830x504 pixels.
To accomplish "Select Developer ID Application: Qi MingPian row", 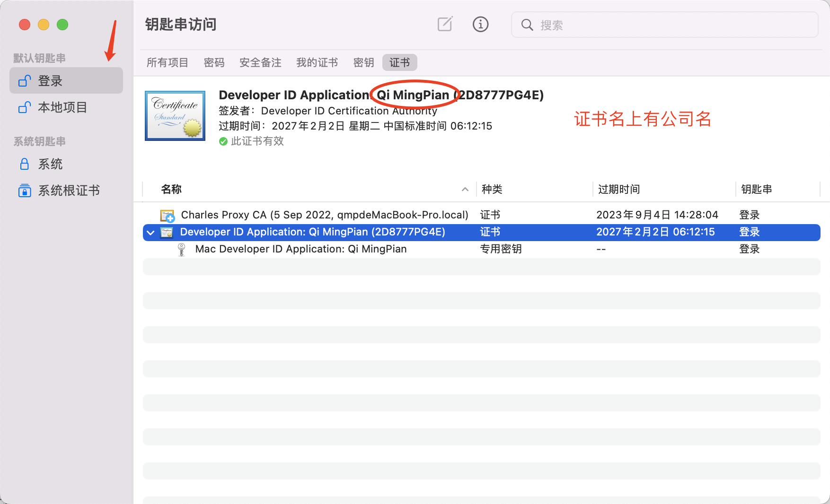I will [482, 232].
